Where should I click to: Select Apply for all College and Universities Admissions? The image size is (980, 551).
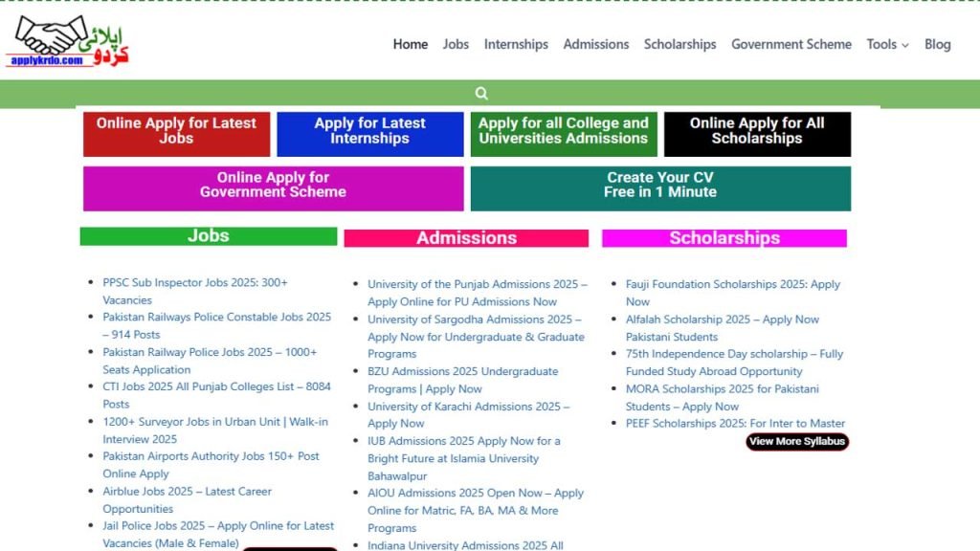pos(563,131)
